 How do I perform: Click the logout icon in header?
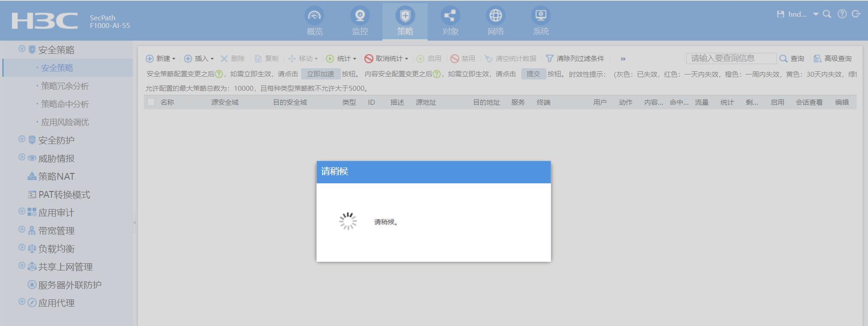point(856,14)
